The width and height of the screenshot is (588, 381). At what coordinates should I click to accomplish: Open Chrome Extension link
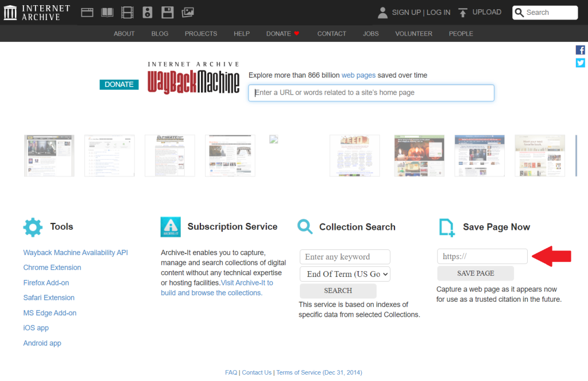52,268
